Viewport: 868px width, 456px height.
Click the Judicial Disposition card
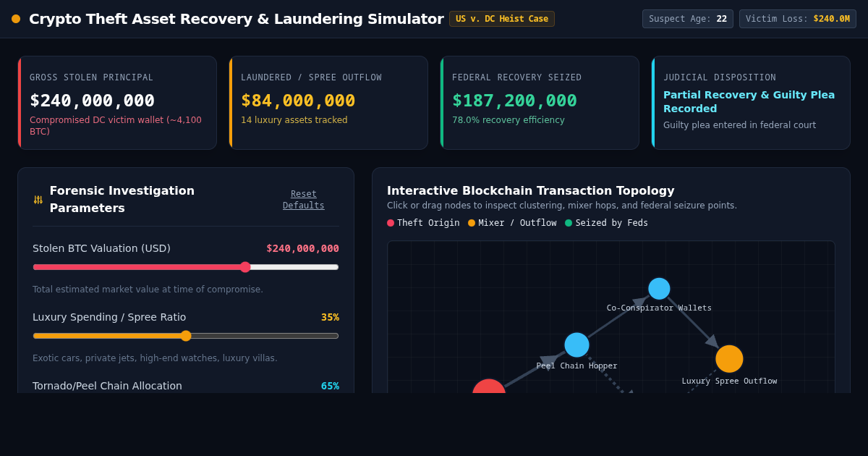click(751, 103)
